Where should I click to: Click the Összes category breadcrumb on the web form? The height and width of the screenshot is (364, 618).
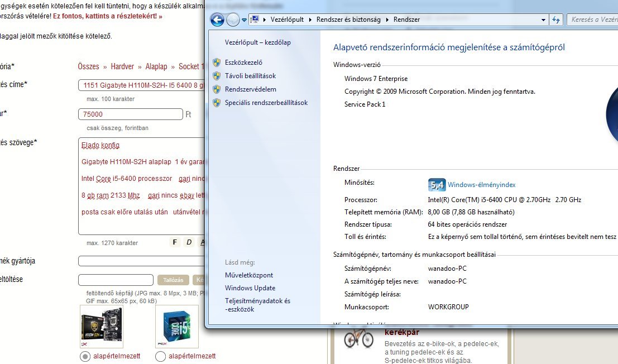[x=88, y=66]
